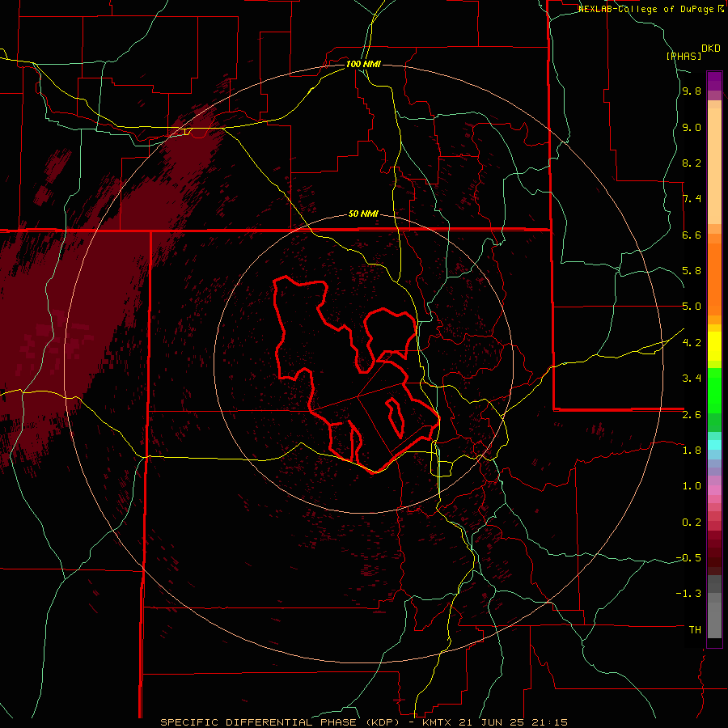Click the "TH" threshold label on scale

click(695, 630)
